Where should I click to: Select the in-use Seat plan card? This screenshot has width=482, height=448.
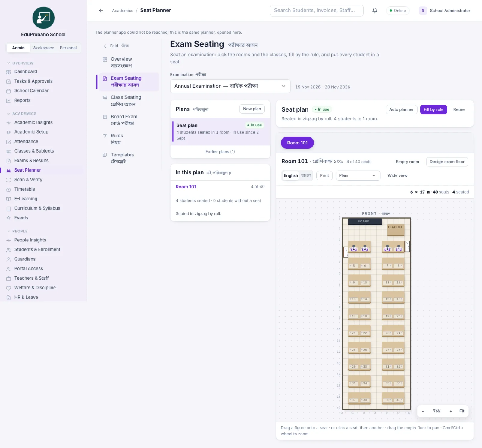(220, 131)
